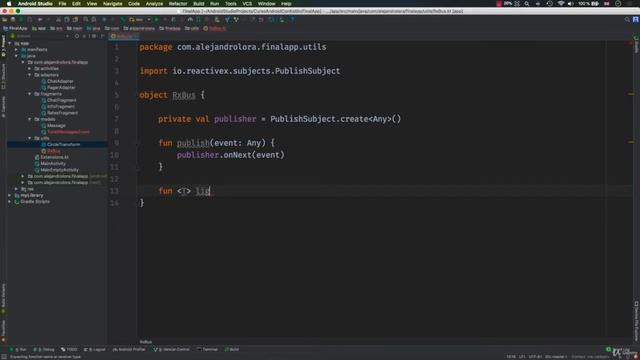Collapse the fragments package
640x360 pixels.
[x=30, y=94]
